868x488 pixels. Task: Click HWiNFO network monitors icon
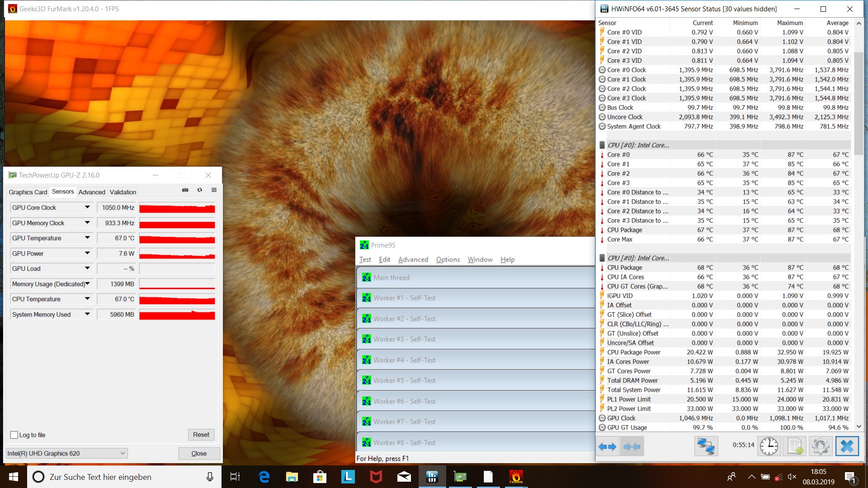(x=705, y=446)
